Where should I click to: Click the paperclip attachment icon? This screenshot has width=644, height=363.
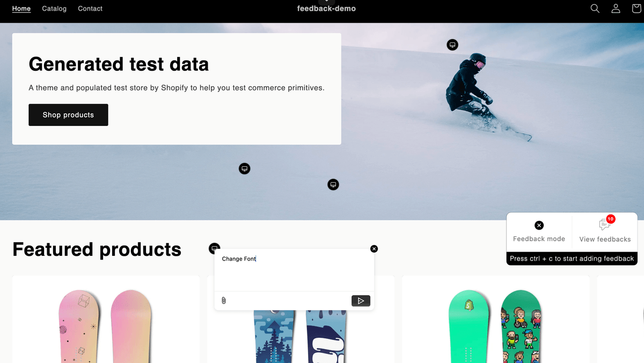click(224, 300)
